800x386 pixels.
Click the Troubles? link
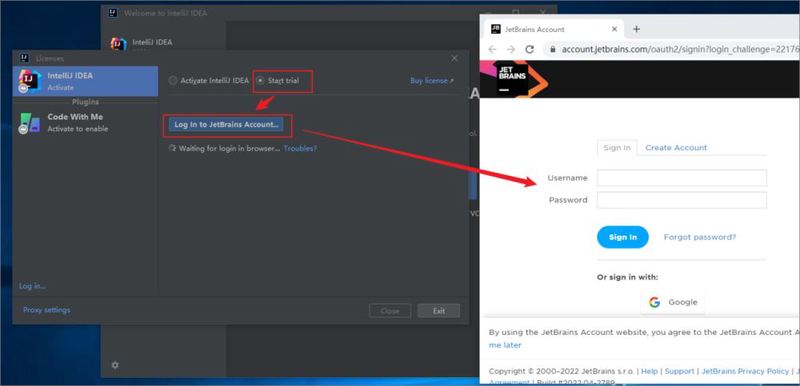tap(300, 148)
